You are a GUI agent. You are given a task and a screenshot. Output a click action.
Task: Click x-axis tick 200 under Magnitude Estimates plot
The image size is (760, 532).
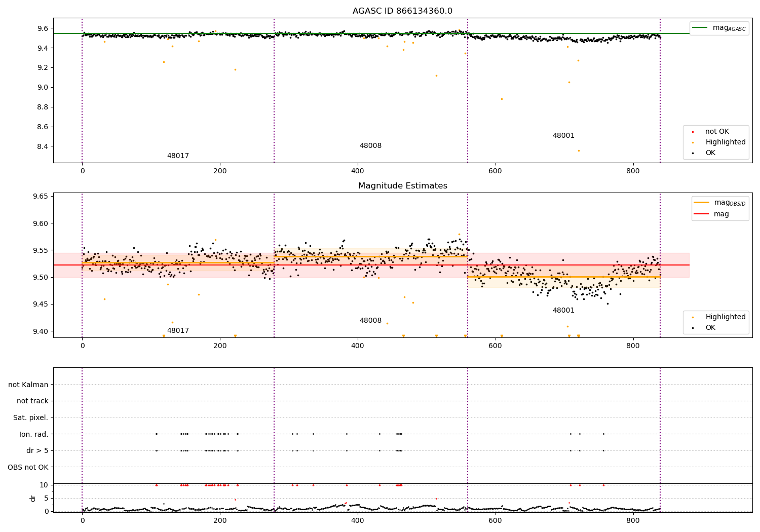click(220, 346)
